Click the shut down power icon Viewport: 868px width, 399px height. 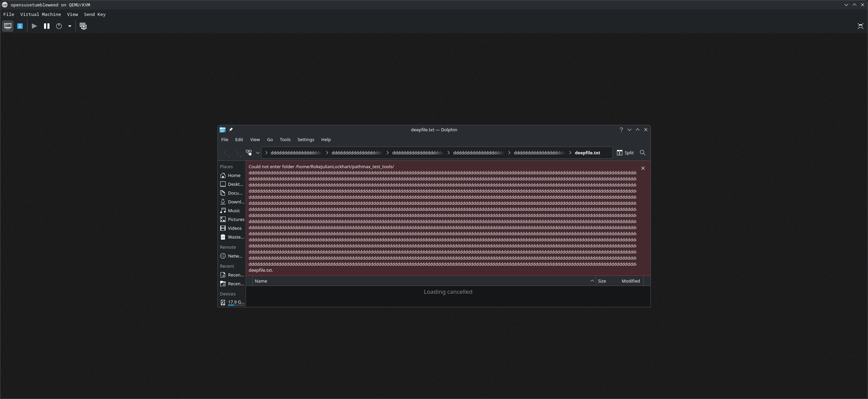click(x=59, y=26)
